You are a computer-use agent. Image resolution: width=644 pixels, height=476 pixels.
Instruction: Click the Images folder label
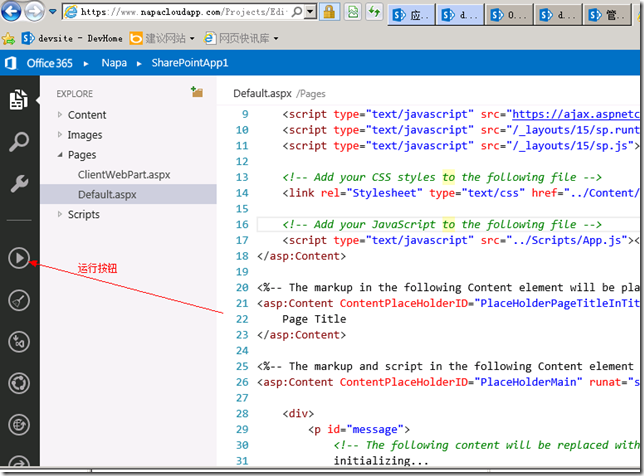point(85,135)
